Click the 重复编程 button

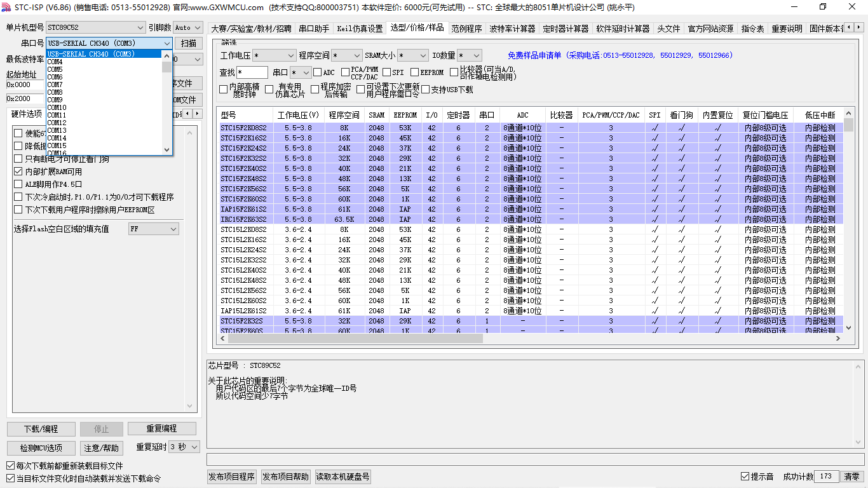click(162, 429)
